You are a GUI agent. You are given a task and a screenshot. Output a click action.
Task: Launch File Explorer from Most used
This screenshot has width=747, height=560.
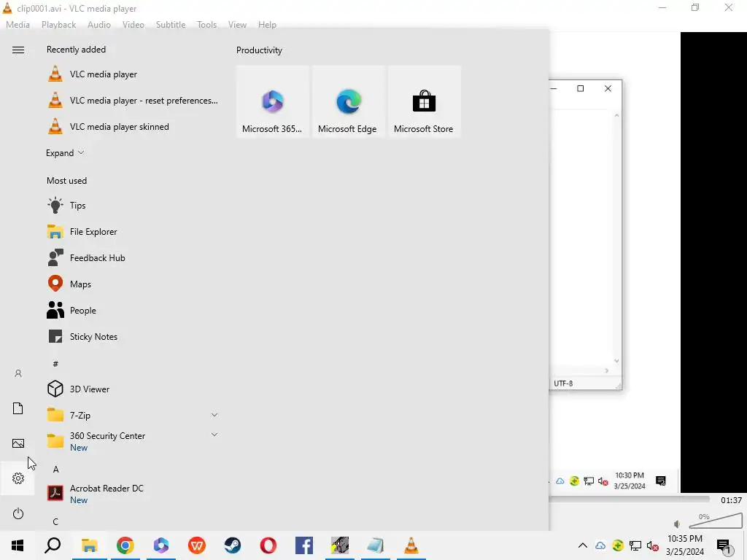(x=133, y=231)
